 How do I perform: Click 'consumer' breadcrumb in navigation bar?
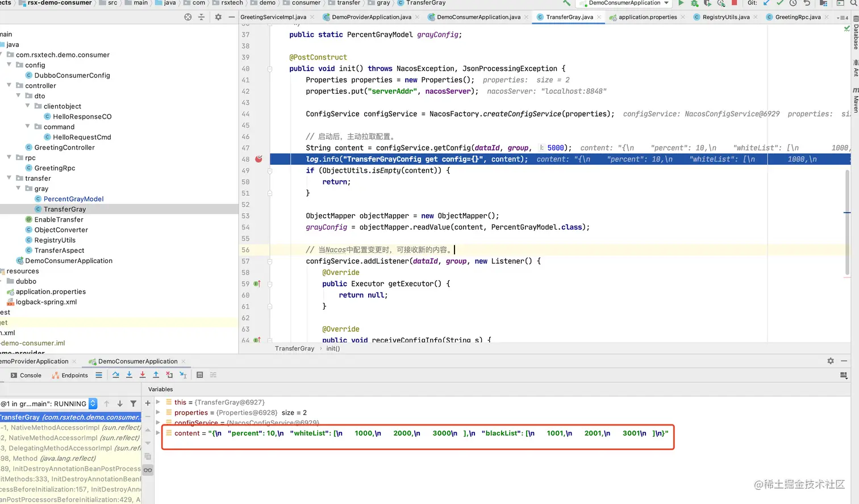pos(306,3)
